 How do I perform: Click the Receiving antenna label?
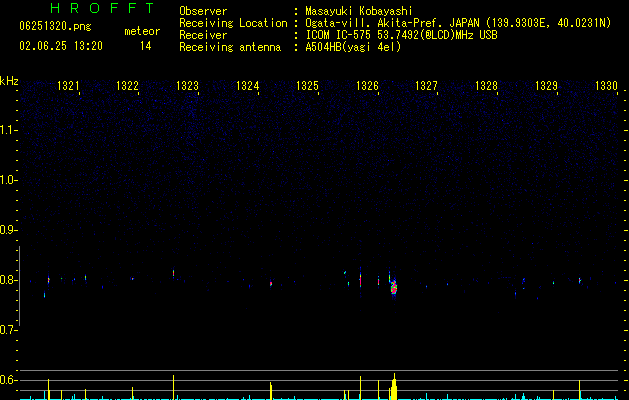(230, 47)
